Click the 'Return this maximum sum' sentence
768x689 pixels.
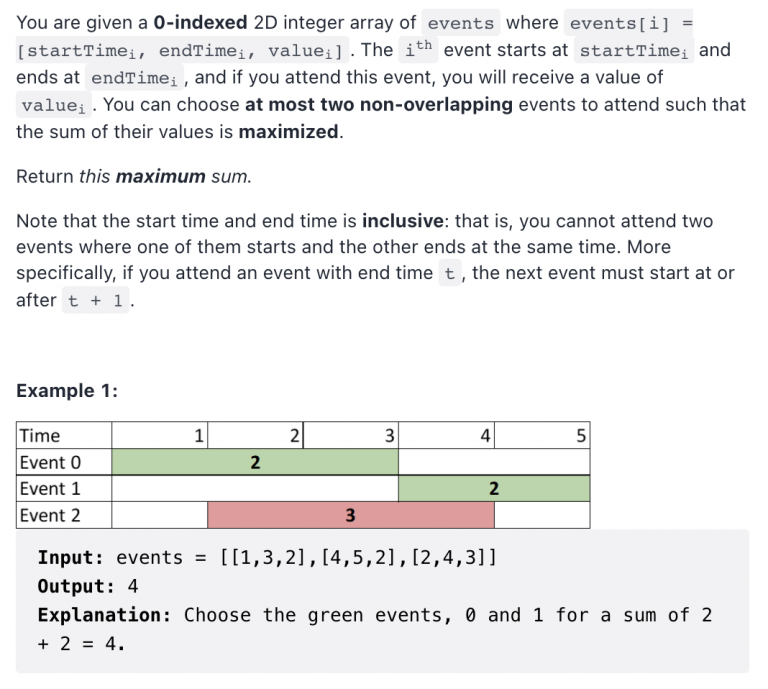click(134, 176)
